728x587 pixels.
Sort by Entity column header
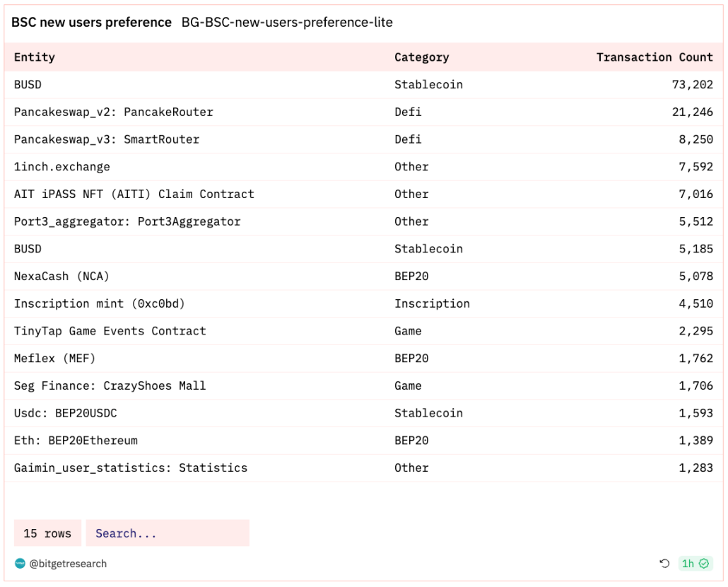[x=35, y=57]
